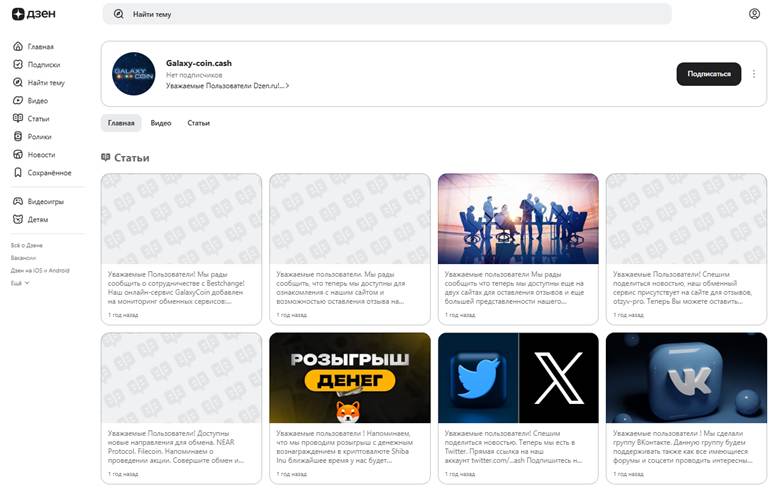Open the Новости sidebar icon
The height and width of the screenshot is (488, 772).
point(18,155)
